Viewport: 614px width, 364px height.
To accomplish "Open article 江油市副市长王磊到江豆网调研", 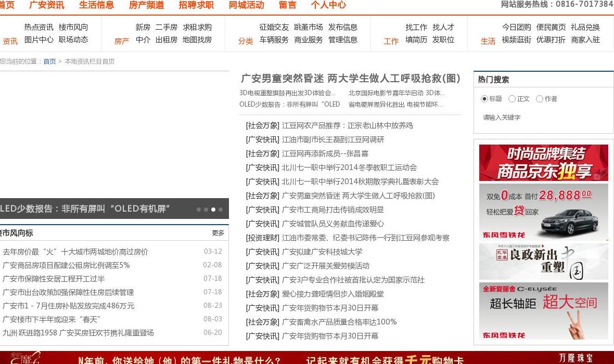I will (x=333, y=140).
